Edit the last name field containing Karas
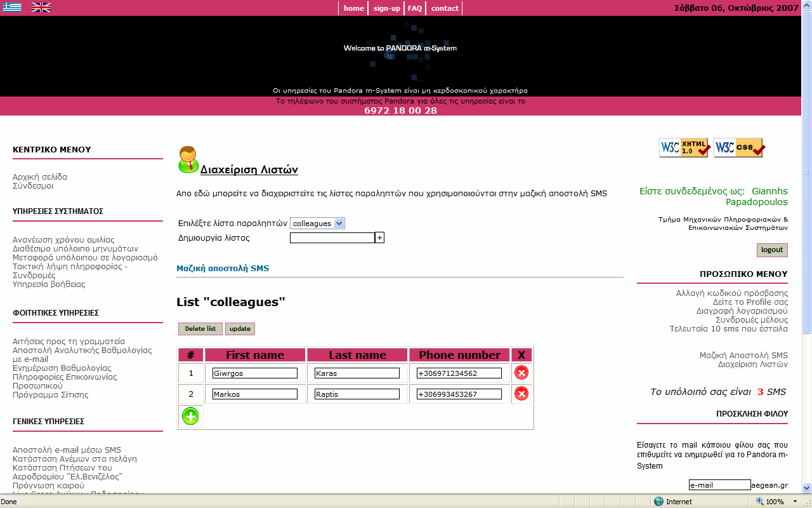812x508 pixels. point(357,373)
